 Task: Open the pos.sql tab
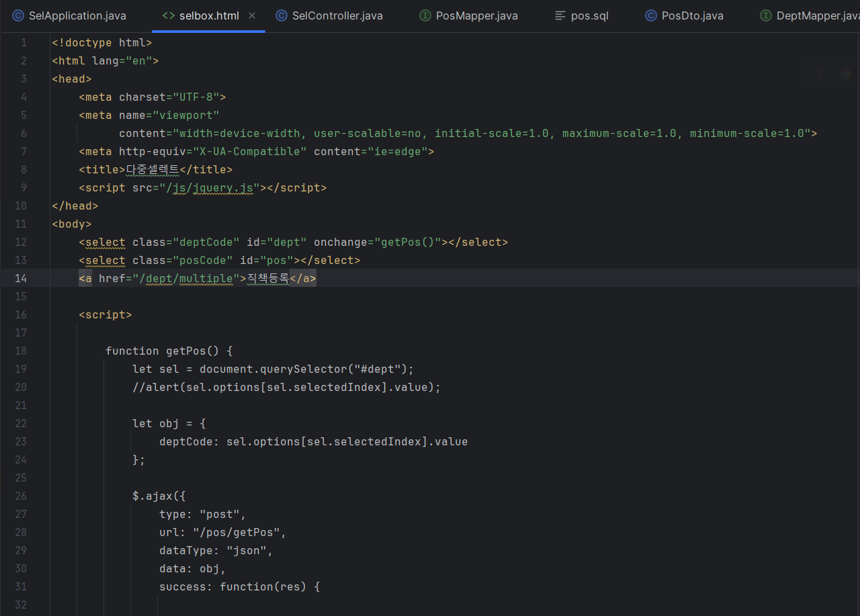581,15
